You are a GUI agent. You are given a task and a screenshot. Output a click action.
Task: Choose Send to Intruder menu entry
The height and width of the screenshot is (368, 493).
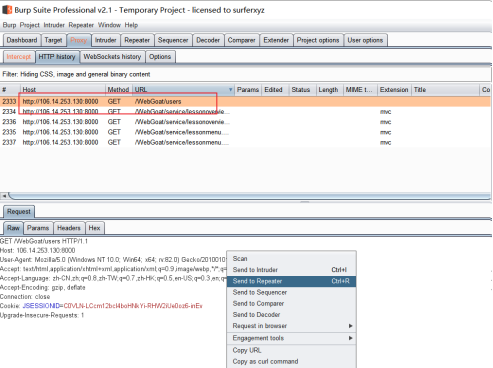point(291,270)
